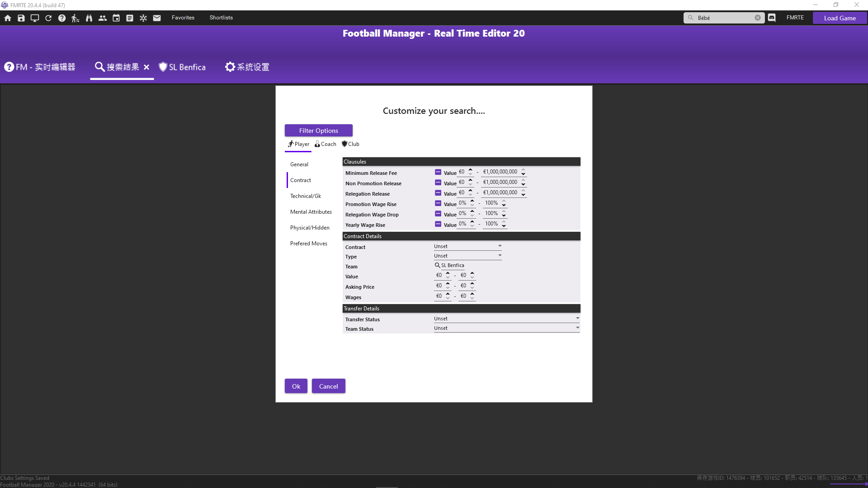Decrease Yearly Wage Rise maximum percent

coord(504,226)
